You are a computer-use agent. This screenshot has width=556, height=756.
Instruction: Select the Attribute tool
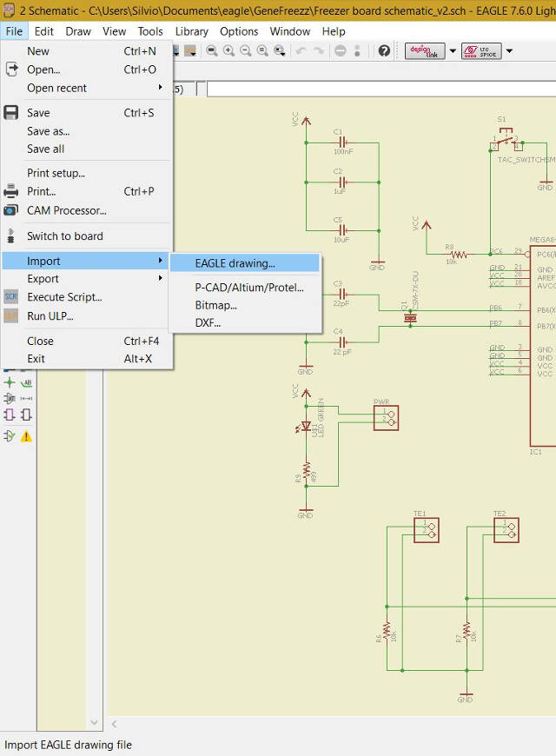pos(10,398)
